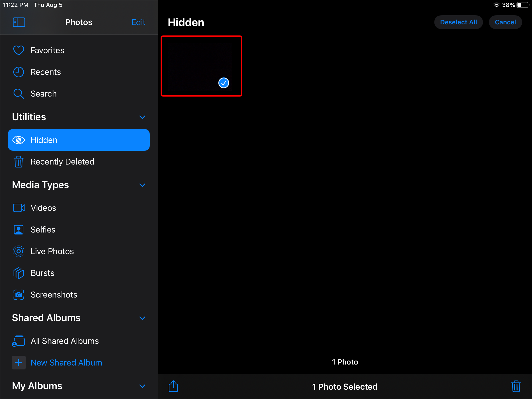Viewport: 532px width, 399px height.
Task: Delete selected photo with trash icon
Action: pos(516,386)
